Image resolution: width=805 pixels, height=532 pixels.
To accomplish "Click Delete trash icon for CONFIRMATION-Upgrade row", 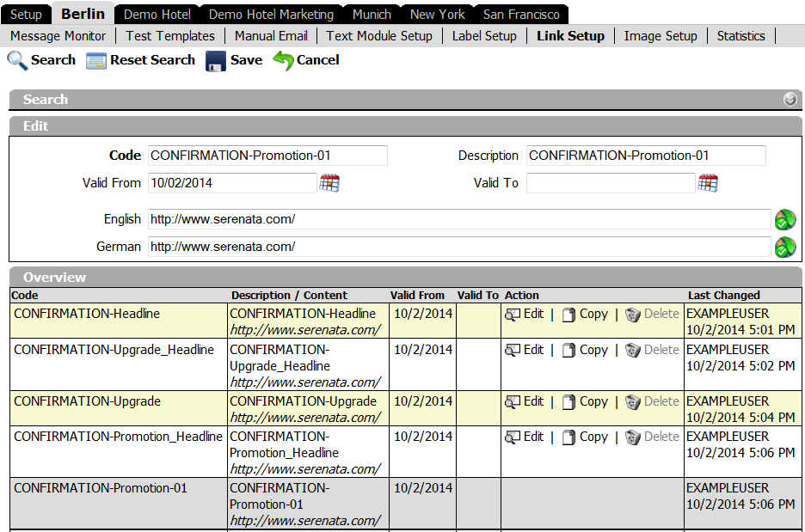I will click(632, 402).
